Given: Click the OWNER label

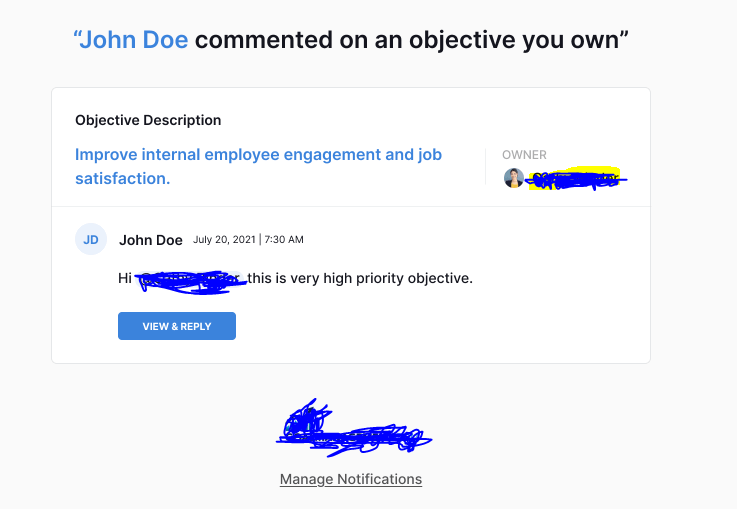Looking at the screenshot, I should click(524, 155).
